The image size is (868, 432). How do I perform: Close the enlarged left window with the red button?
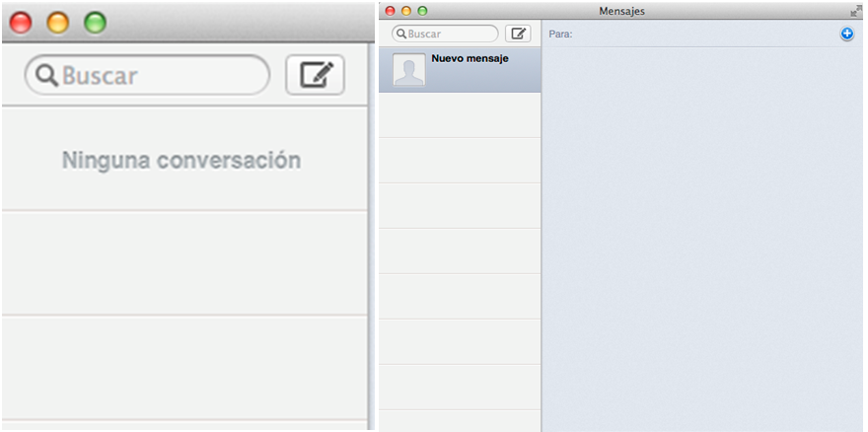click(21, 23)
